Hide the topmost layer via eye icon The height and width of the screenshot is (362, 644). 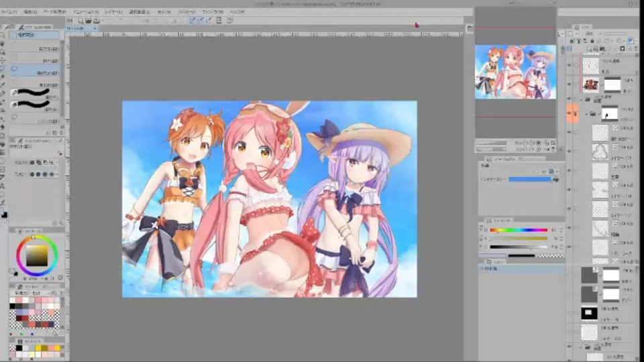coord(570,66)
